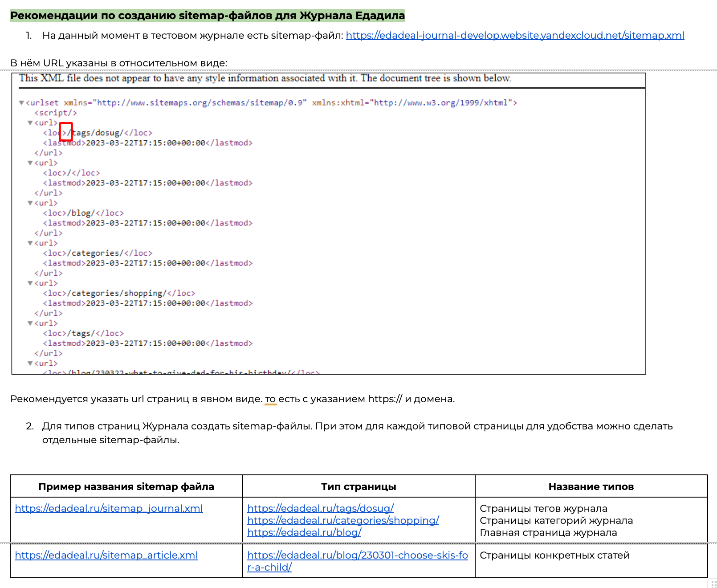
Task: Follow the edadeal.ru/tags/dosug/ link
Action: coord(320,509)
